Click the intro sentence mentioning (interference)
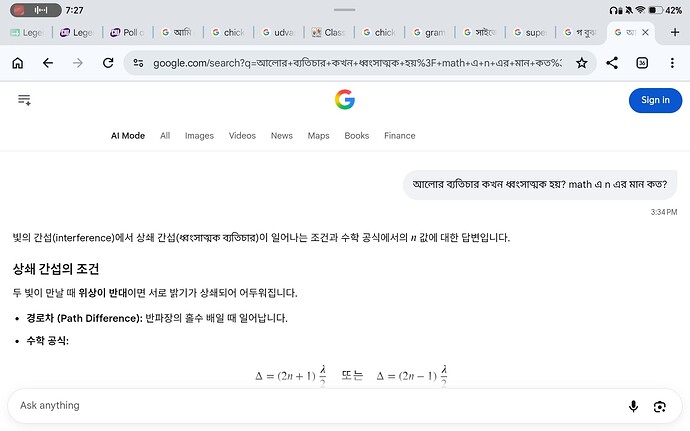The height and width of the screenshot is (431, 690). pos(261,238)
